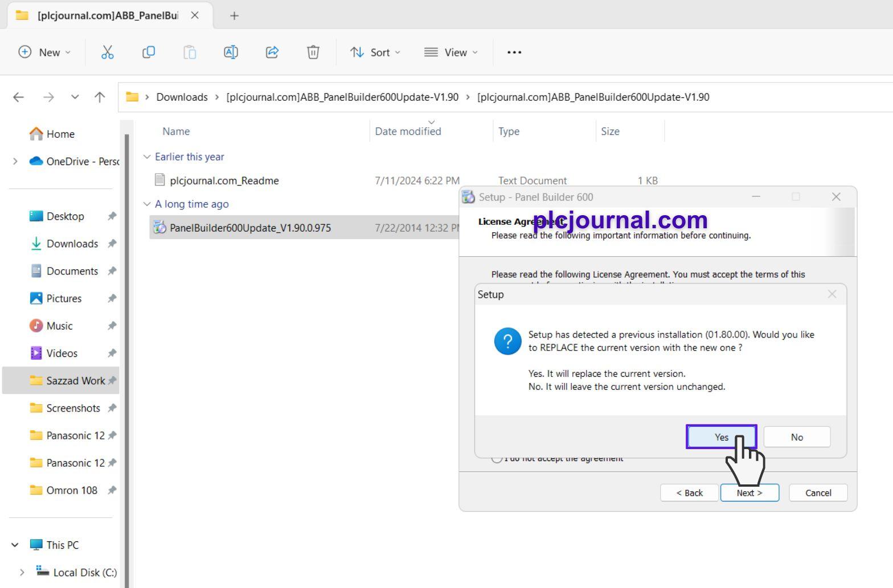893x588 pixels.
Task: Open Panasonic 12 folder pinned above Omron 108
Action: point(75,463)
